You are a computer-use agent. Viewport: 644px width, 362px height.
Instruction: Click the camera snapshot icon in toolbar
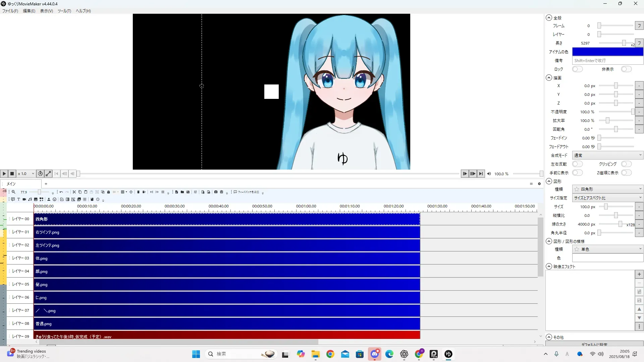tap(216, 192)
